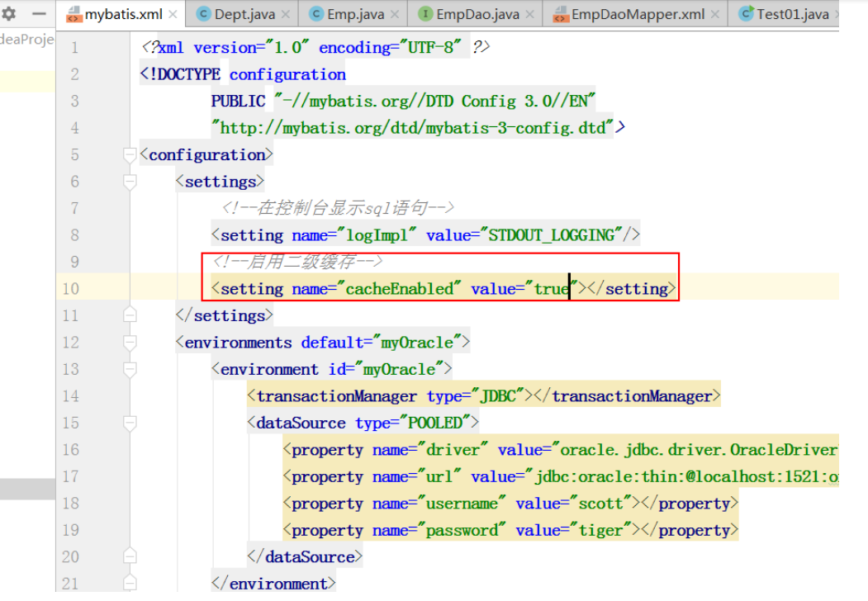This screenshot has height=601, width=868.
Task: Click fold marker at closing dataSource tag
Action: point(130,556)
